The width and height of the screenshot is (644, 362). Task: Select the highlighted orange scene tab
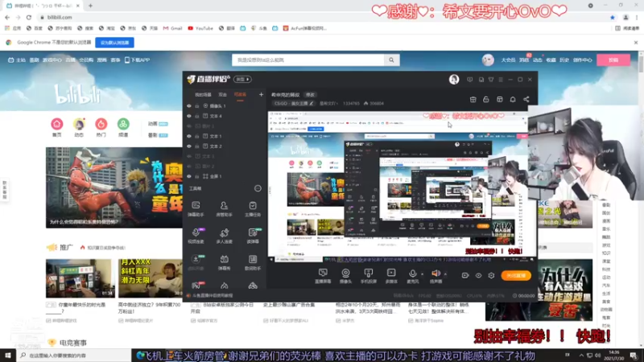[240, 95]
